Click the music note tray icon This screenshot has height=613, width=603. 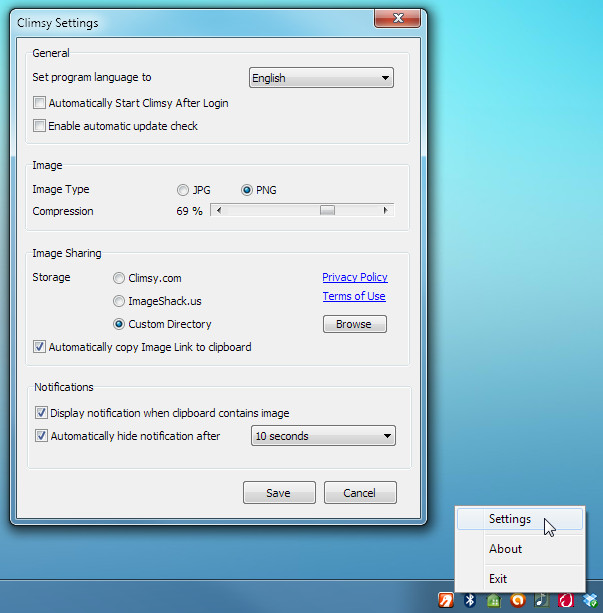(x=542, y=600)
